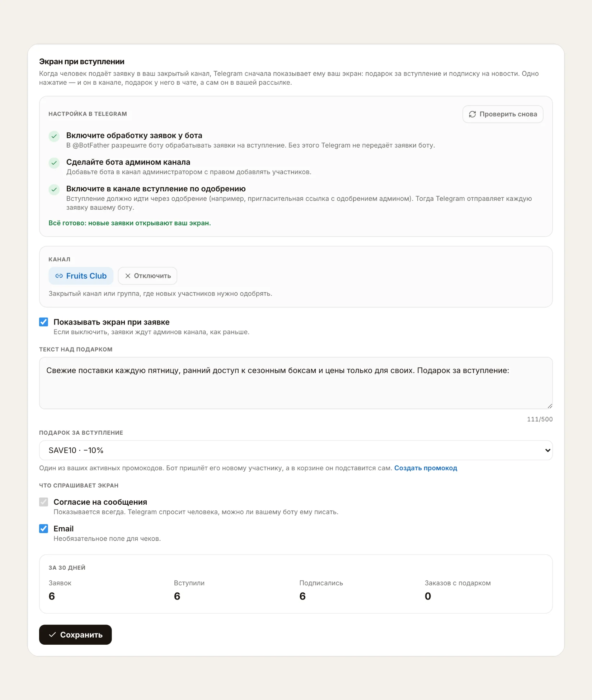Click green checkmark beside Включите в канале вступление

(x=54, y=190)
